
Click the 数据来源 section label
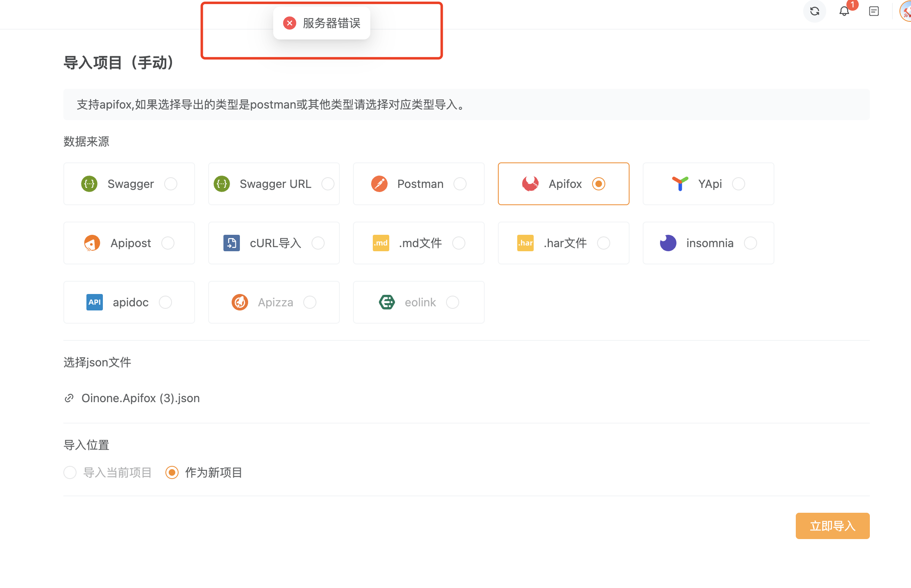pyautogui.click(x=86, y=141)
